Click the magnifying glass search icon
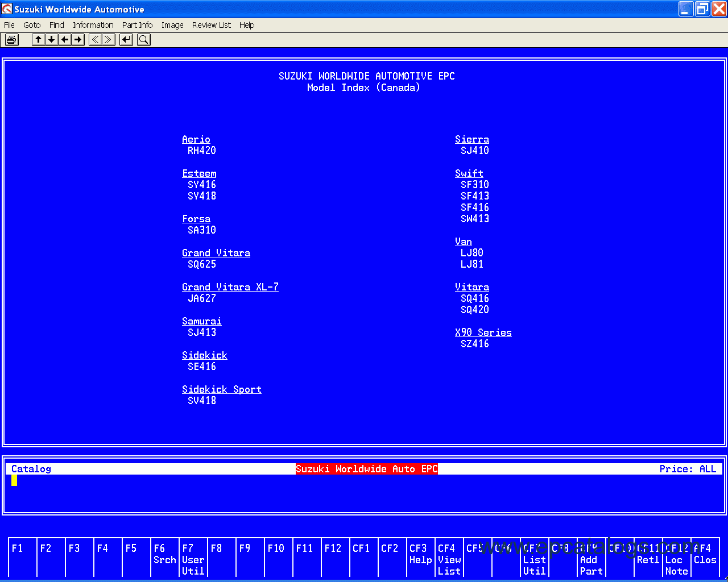Viewport: 728px width, 582px height. [144, 40]
